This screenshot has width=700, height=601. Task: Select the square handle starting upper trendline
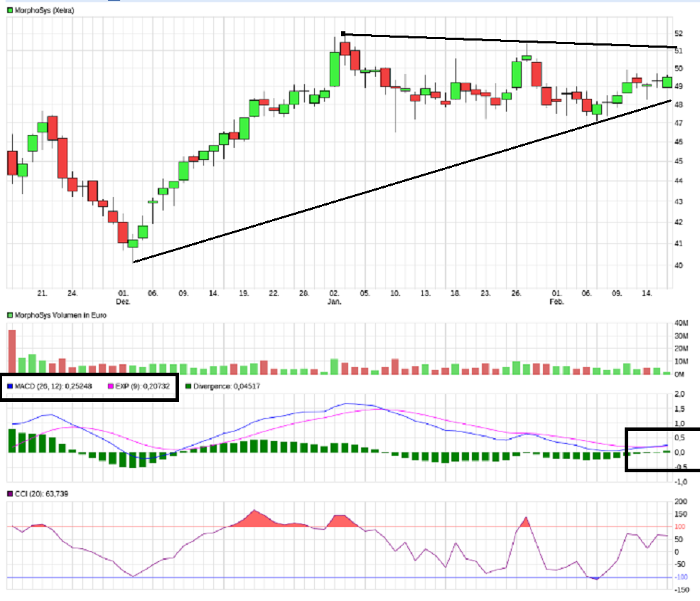click(343, 33)
